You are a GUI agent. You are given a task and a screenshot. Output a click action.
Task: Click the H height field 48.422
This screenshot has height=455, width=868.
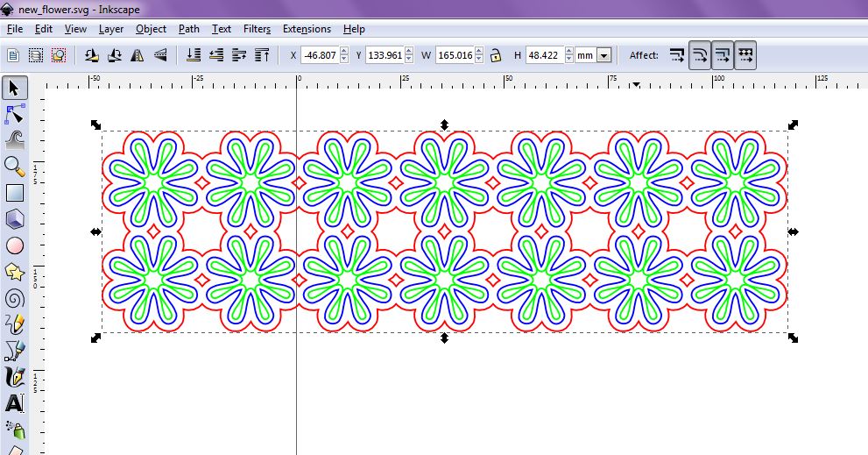(x=546, y=55)
